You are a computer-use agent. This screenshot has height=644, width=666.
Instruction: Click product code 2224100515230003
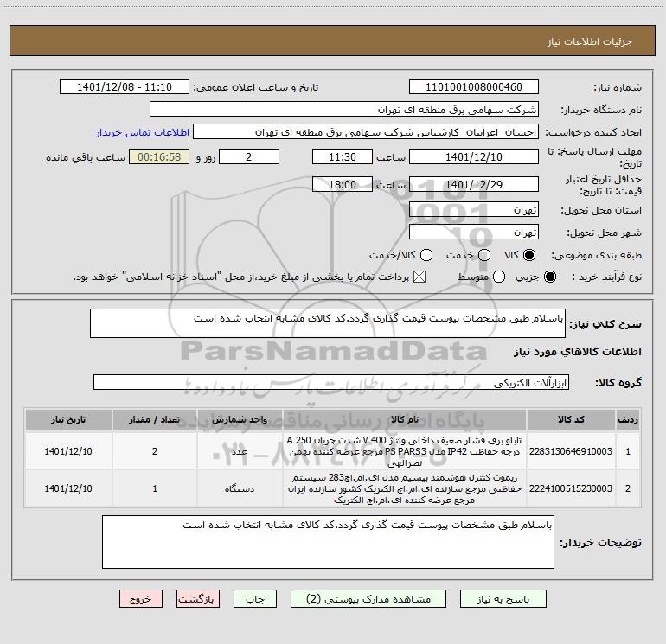571,488
